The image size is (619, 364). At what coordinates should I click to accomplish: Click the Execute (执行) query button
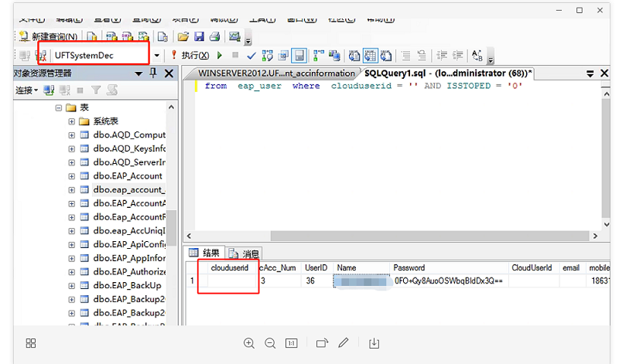click(190, 56)
